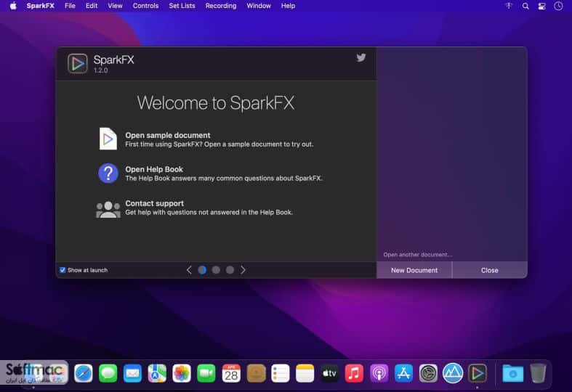This screenshot has height=392, width=572.
Task: Open Notes from the Dock
Action: coord(305,373)
